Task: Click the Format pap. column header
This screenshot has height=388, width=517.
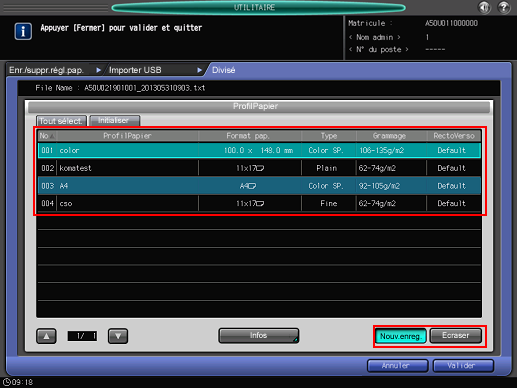Action: (249, 136)
